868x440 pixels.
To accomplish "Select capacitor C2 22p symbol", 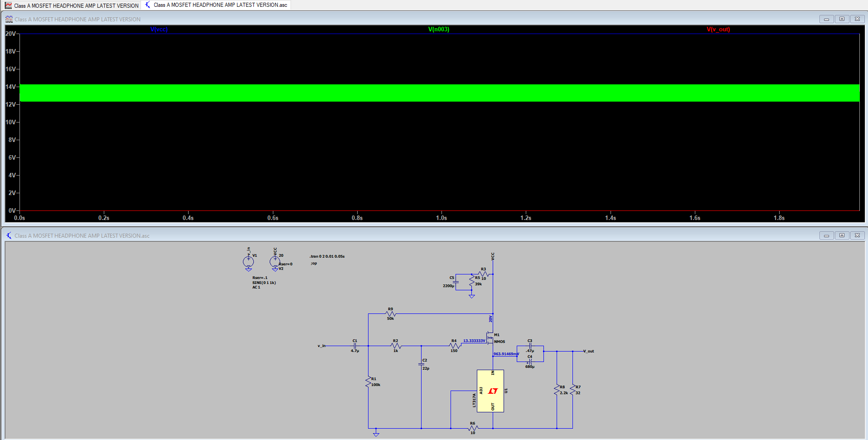I will click(422, 364).
